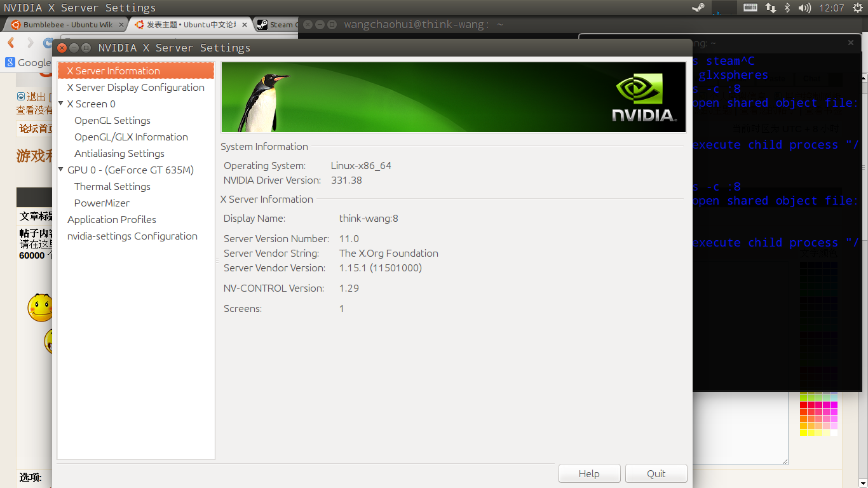
Task: Collapse the X Screen 0 tree node
Action: (61, 103)
